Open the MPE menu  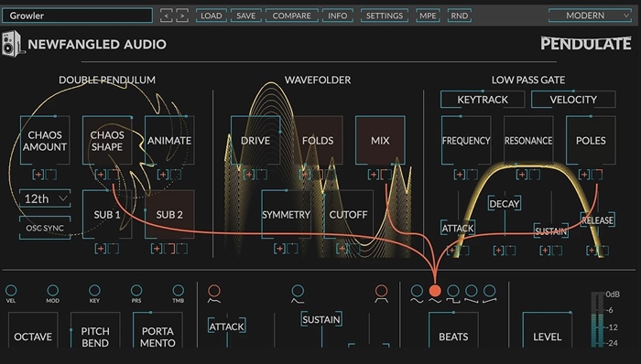pyautogui.click(x=428, y=16)
